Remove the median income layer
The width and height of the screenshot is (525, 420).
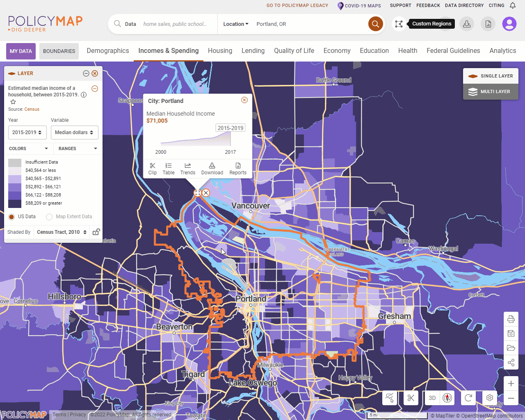click(x=95, y=89)
